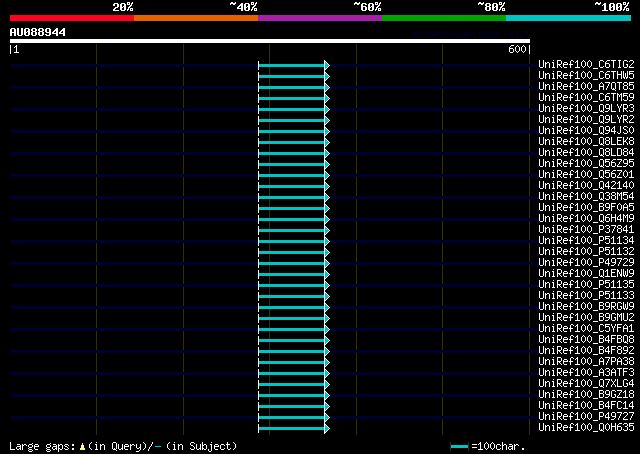Viewport: 640px width, 454px height.
Task: Click the white query sequence bar
Action: pyautogui.click(x=270, y=41)
